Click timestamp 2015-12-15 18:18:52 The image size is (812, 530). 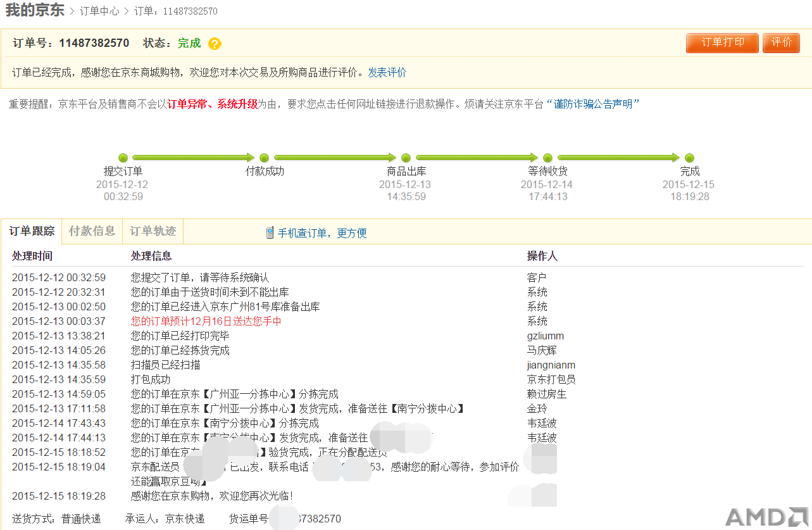pyautogui.click(x=59, y=452)
